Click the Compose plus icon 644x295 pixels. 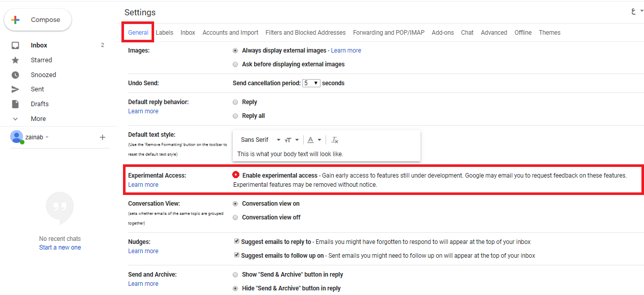(x=16, y=20)
